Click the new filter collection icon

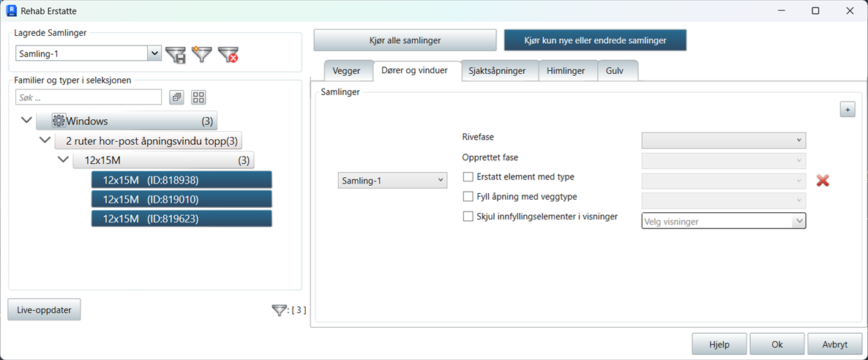[x=201, y=54]
